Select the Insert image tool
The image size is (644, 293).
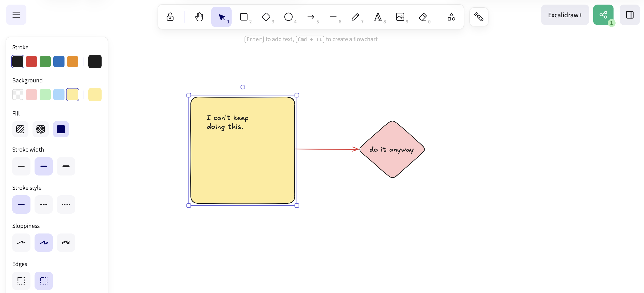(400, 17)
